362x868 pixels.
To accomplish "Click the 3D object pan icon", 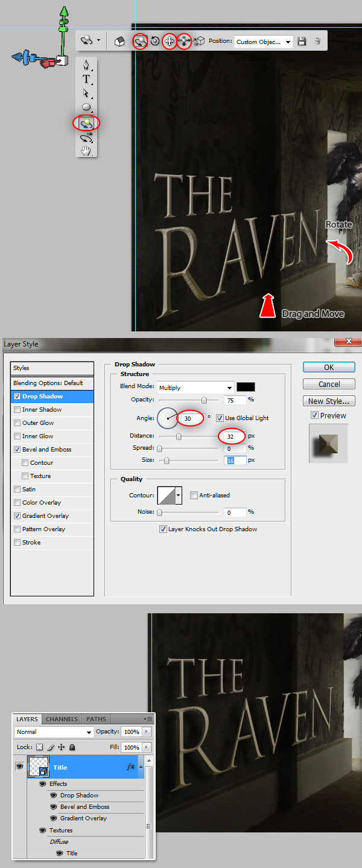I will 170,41.
